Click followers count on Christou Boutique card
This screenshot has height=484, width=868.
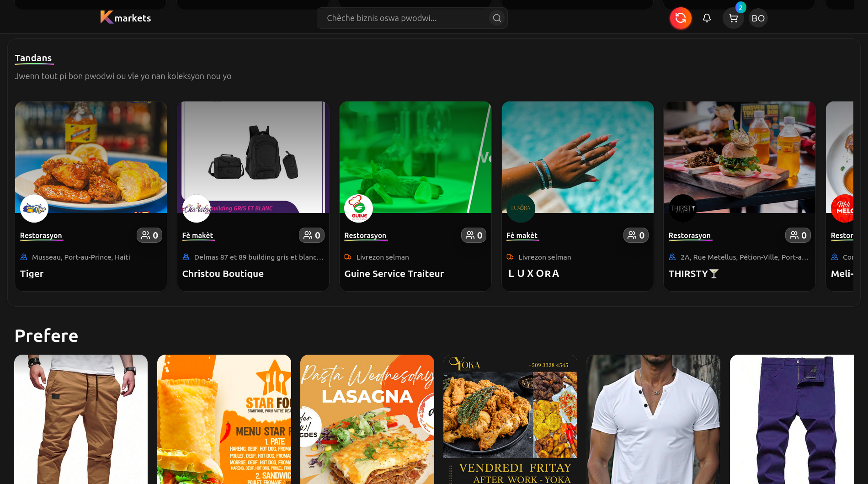312,235
